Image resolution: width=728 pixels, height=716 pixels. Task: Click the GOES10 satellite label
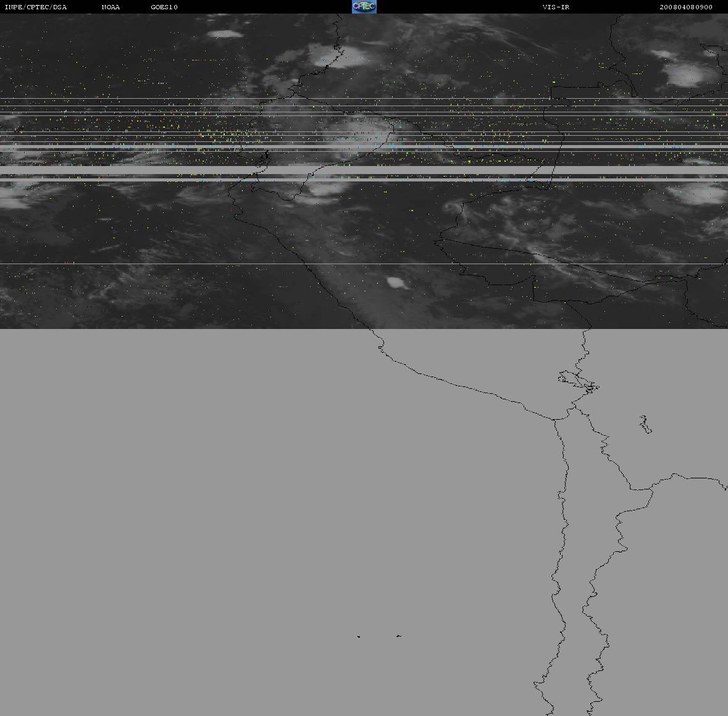pyautogui.click(x=164, y=7)
